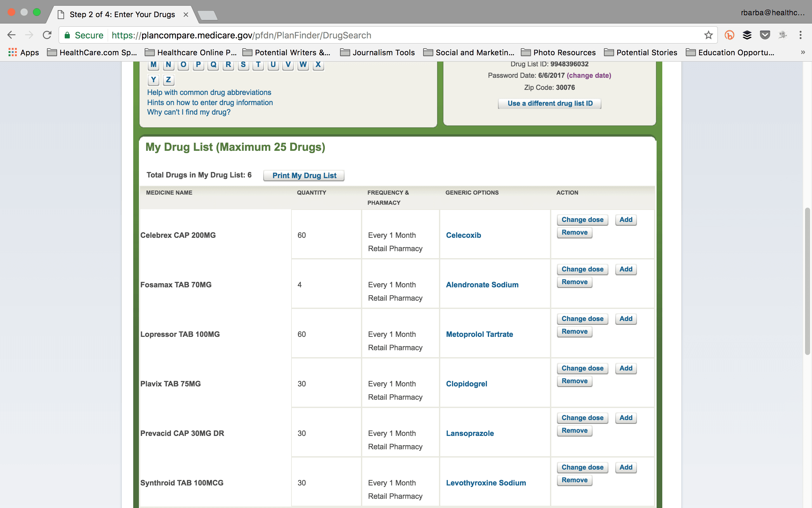
Task: Open Hints on how to enter drug information
Action: pyautogui.click(x=210, y=103)
